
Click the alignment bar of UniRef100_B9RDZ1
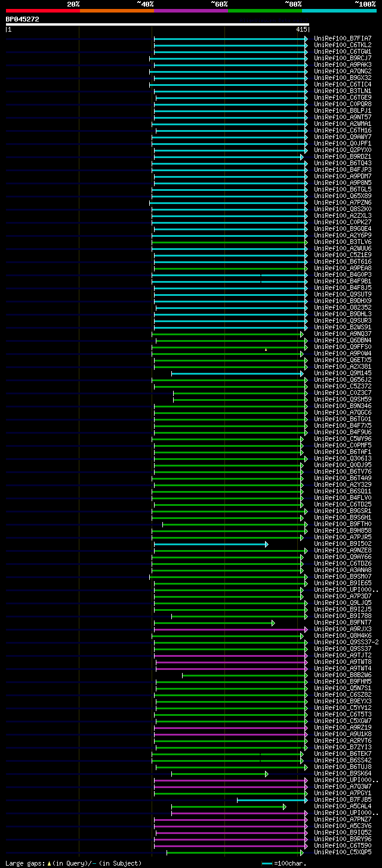point(229,157)
